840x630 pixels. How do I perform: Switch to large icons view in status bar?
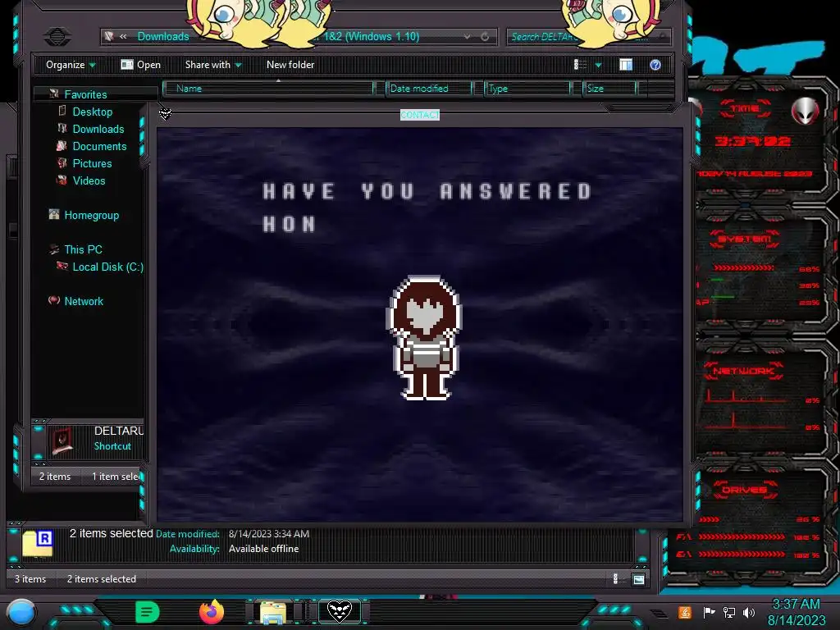coord(638,579)
